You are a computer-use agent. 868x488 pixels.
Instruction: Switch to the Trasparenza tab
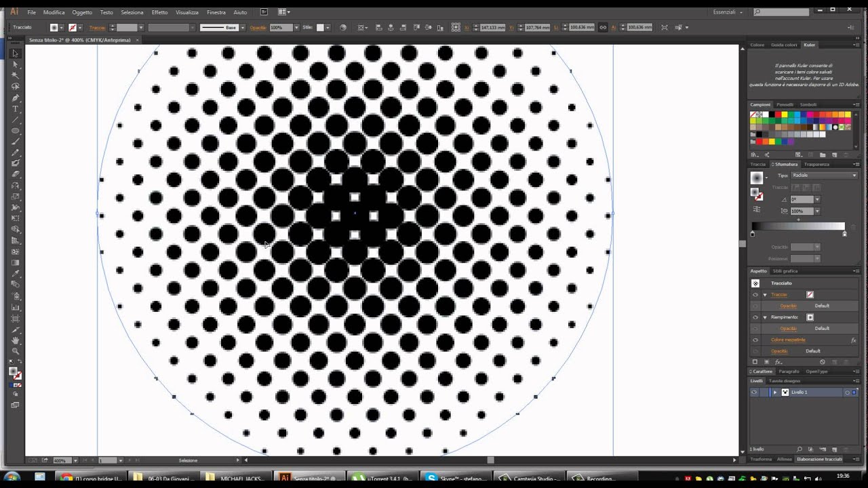click(x=816, y=164)
